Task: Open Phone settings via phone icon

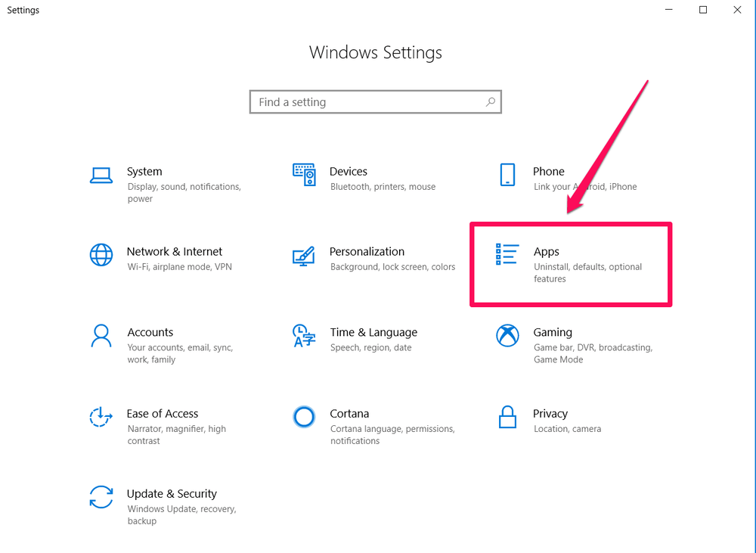Action: (507, 175)
